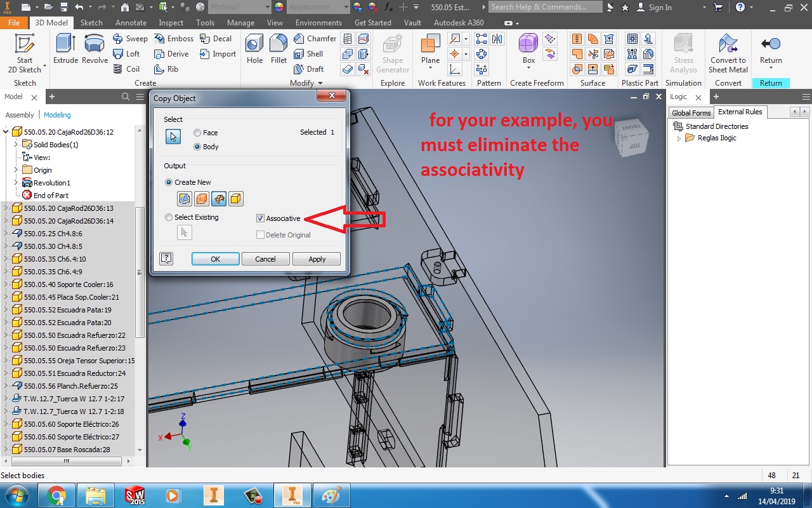Click Apply in Copy Object dialog
Image resolution: width=812 pixels, height=508 pixels.
[316, 258]
